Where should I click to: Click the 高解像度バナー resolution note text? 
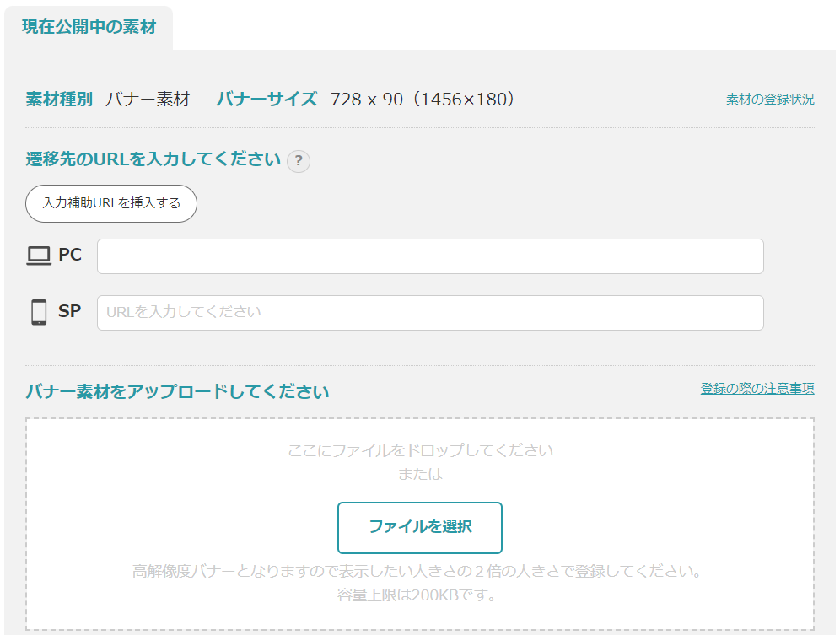(417, 572)
